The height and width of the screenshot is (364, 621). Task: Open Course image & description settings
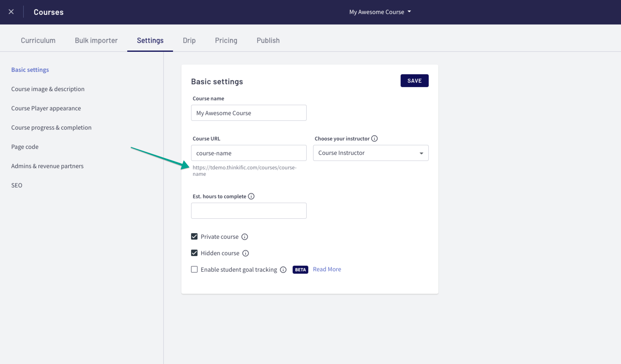tap(48, 89)
